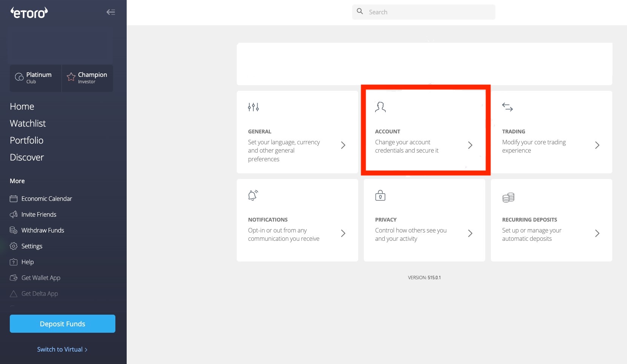627x364 pixels.
Task: Click 'Set up or manage your automatic deposits' text
Action: point(532,234)
